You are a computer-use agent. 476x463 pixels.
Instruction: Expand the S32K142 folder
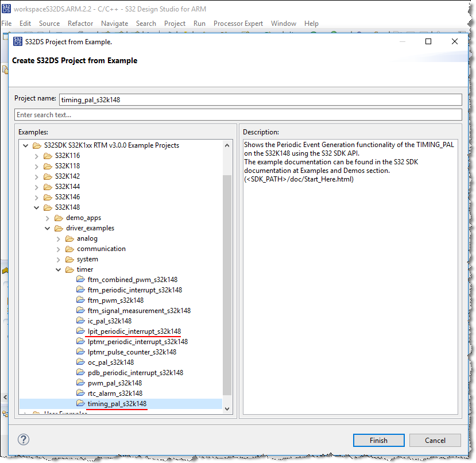pos(37,177)
